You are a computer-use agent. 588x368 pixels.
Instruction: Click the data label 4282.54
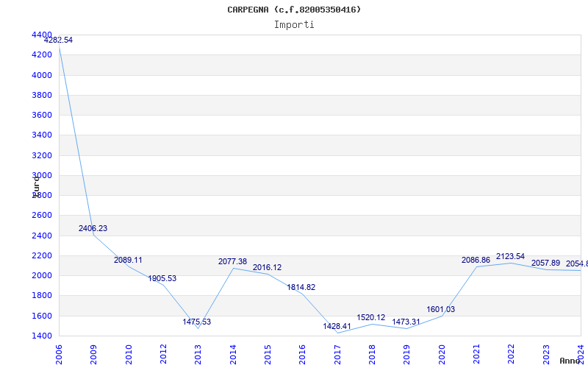[x=59, y=40]
